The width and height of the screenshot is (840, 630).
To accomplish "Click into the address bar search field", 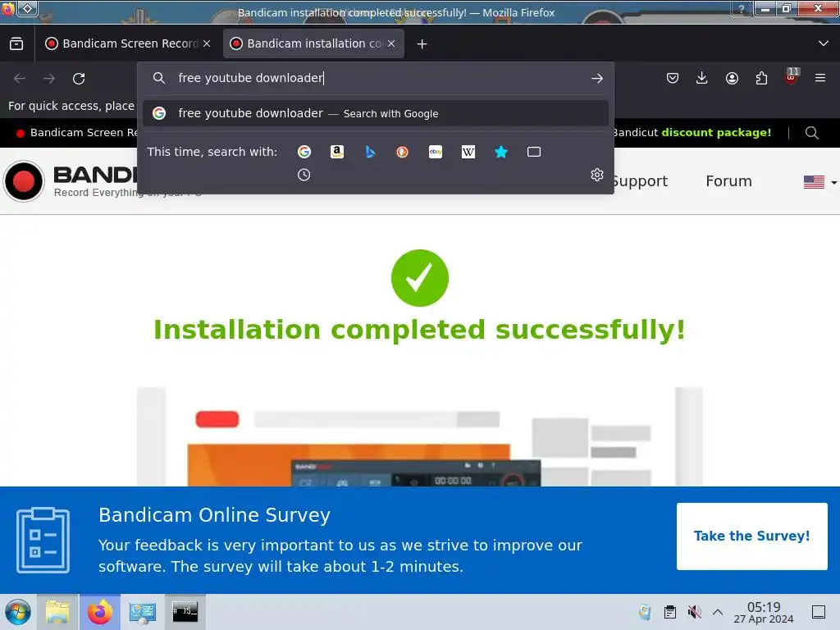I will click(x=375, y=78).
